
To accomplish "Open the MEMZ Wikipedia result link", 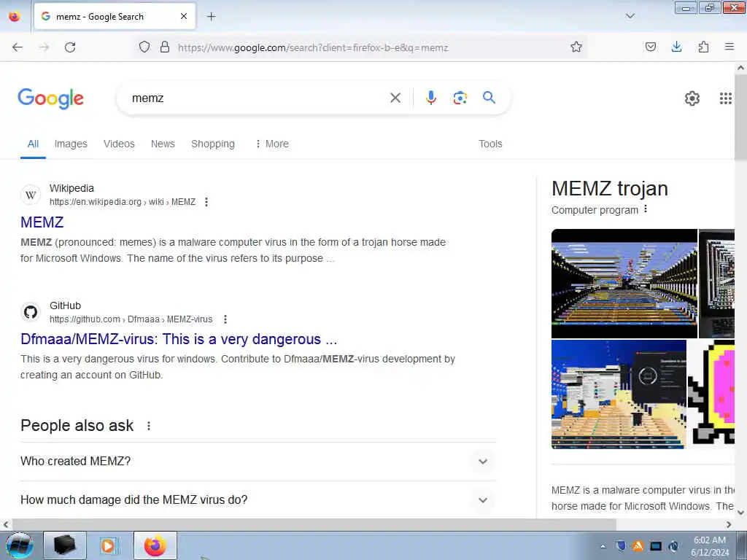I will [42, 222].
